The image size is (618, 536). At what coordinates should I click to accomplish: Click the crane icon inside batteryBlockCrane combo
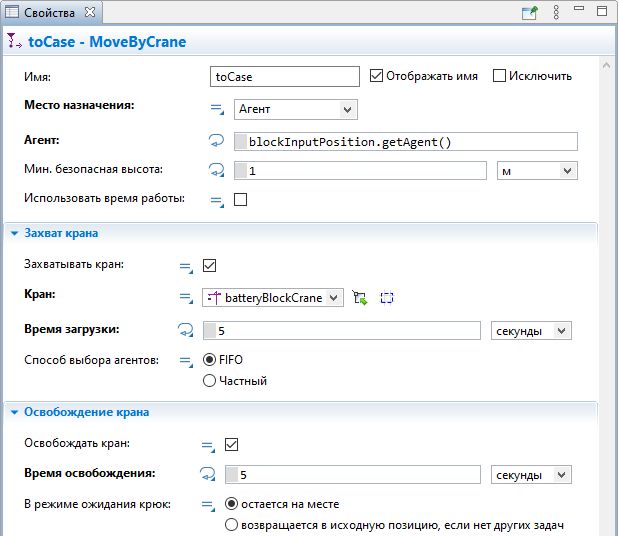(214, 298)
